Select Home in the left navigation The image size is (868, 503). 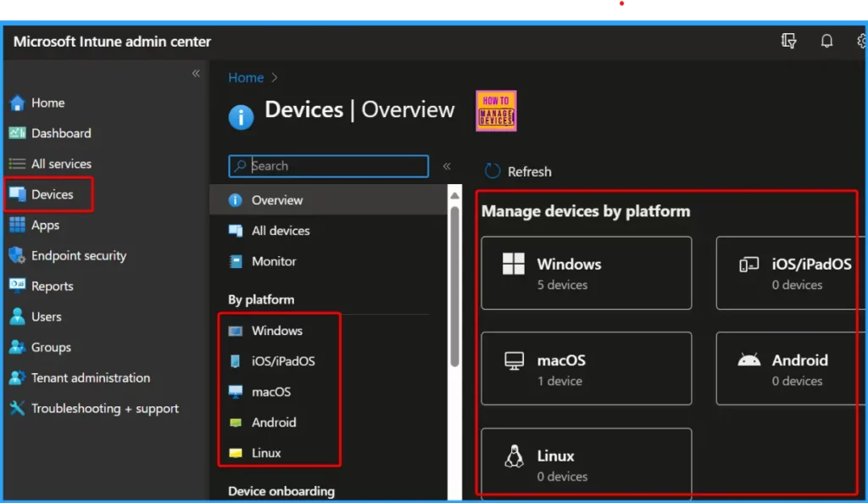[48, 103]
